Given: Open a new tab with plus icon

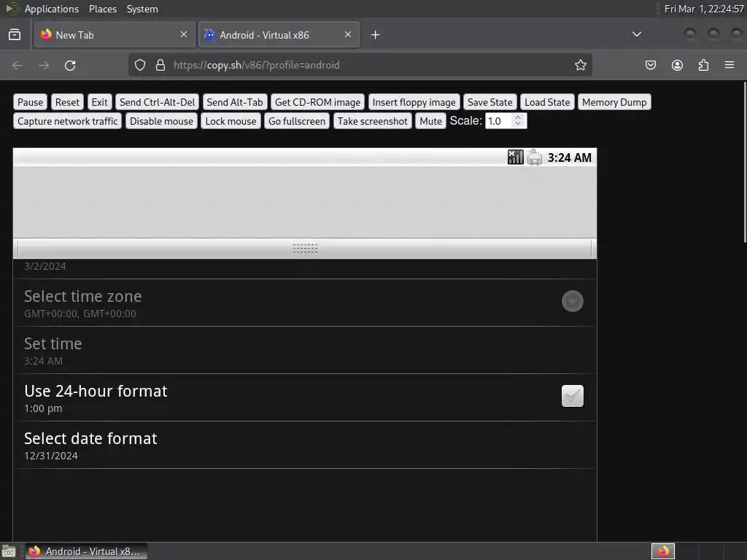Looking at the screenshot, I should (376, 35).
